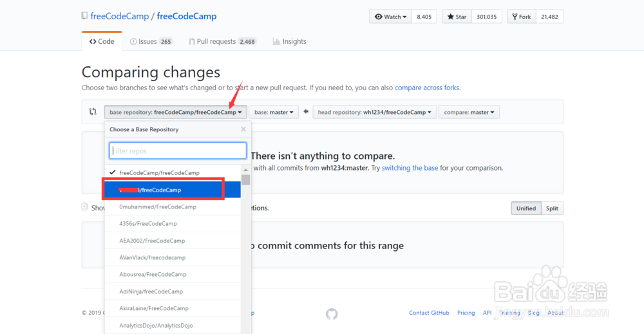
Task: Open the 8,405 watchers count
Action: 424,17
